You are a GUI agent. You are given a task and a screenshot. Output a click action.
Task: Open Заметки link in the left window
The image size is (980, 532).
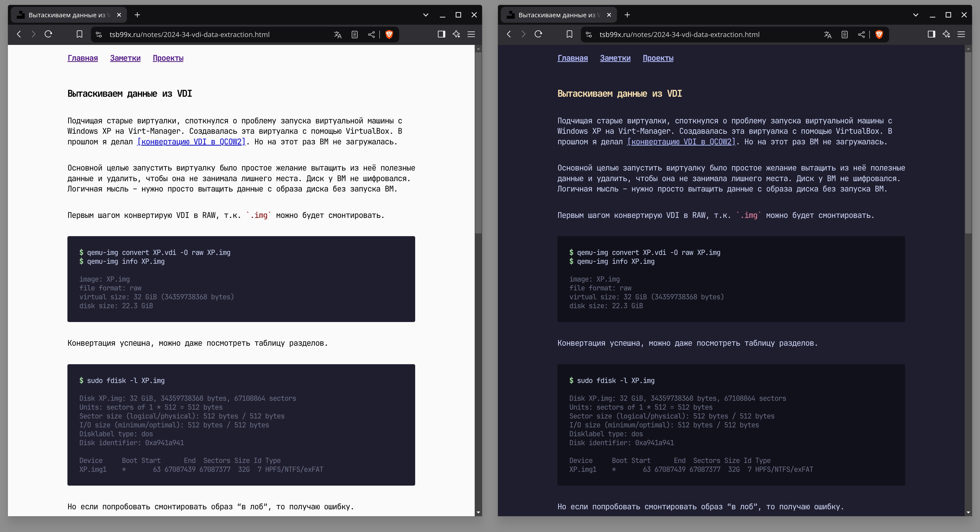125,58
